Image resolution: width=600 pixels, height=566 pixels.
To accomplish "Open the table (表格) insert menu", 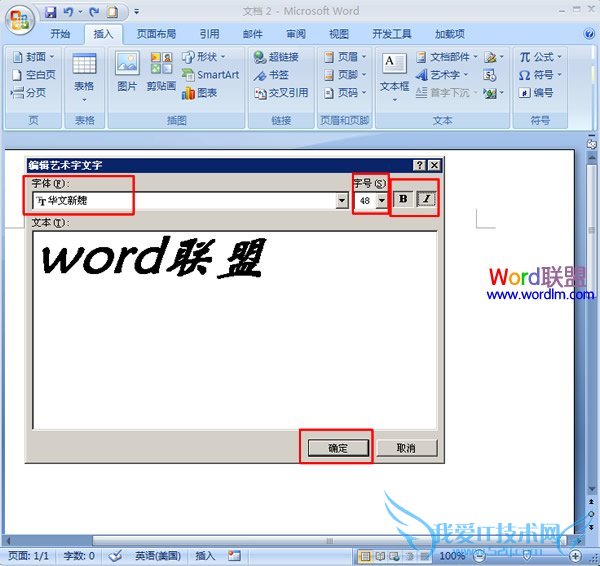I will (x=84, y=78).
